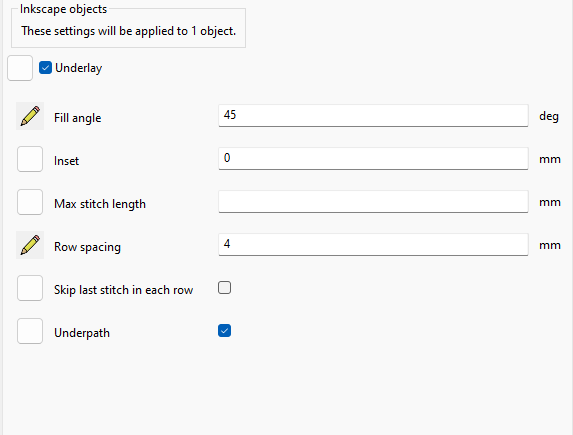Image resolution: width=573 pixels, height=435 pixels.
Task: Click the Skip last stitch label
Action: pos(124,290)
